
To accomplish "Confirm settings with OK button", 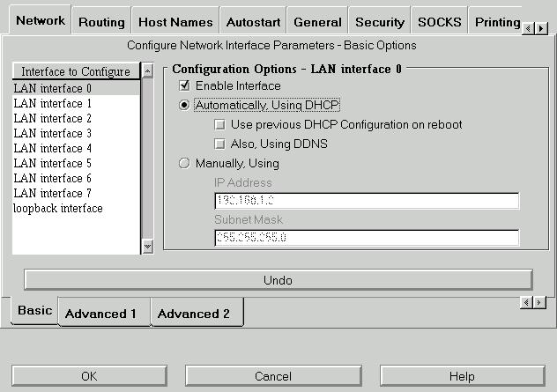I will coord(89,376).
